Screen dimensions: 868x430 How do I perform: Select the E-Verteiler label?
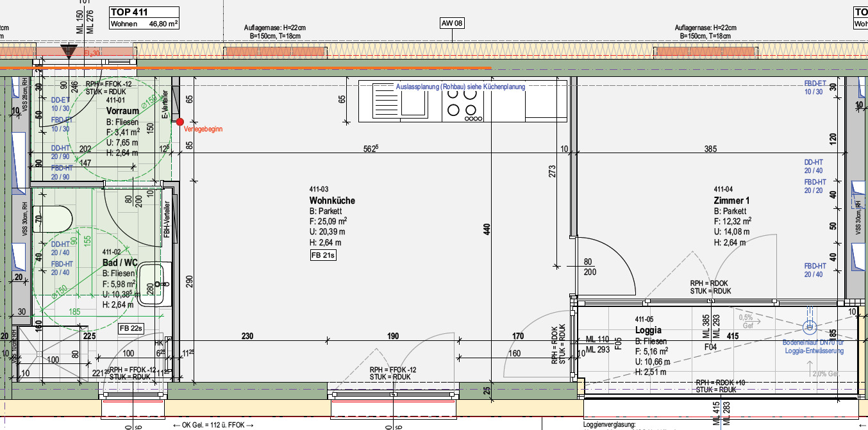point(164,104)
